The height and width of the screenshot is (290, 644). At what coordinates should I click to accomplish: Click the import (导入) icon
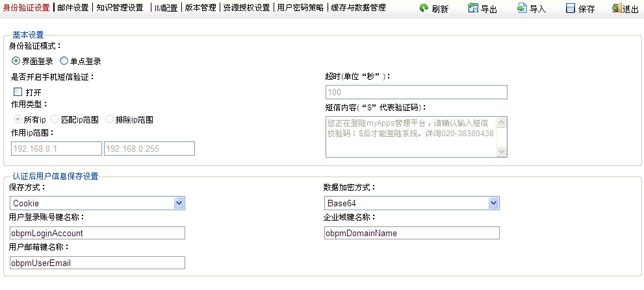coord(522,8)
